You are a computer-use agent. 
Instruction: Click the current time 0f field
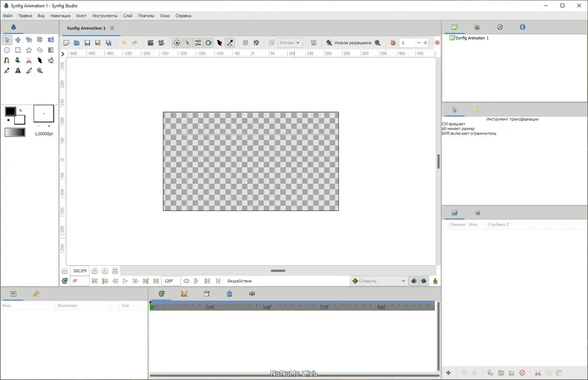79,281
